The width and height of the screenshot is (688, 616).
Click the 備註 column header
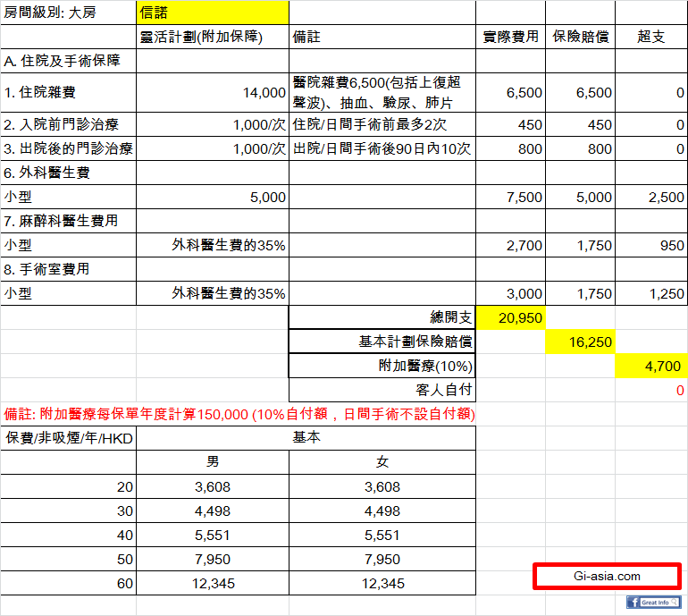point(382,37)
